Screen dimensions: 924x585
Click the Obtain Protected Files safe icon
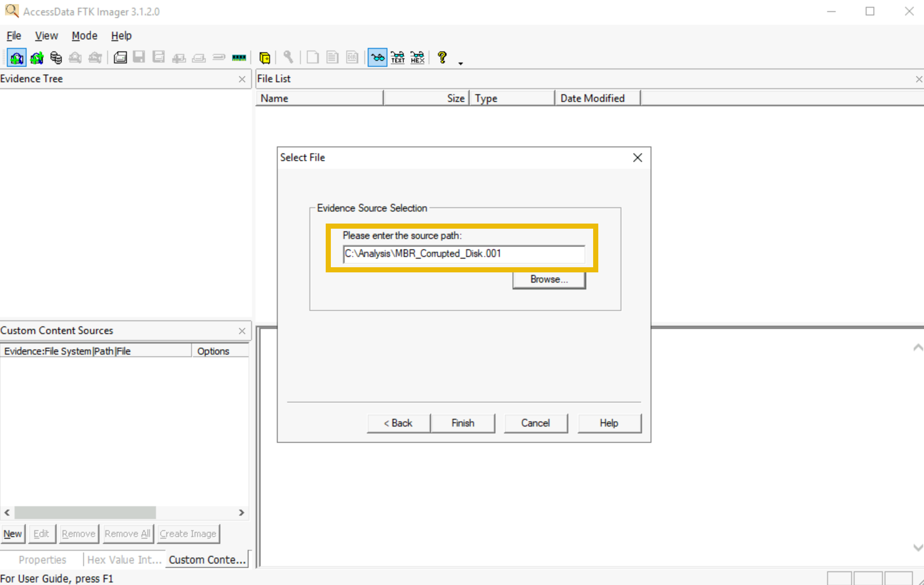pos(265,57)
